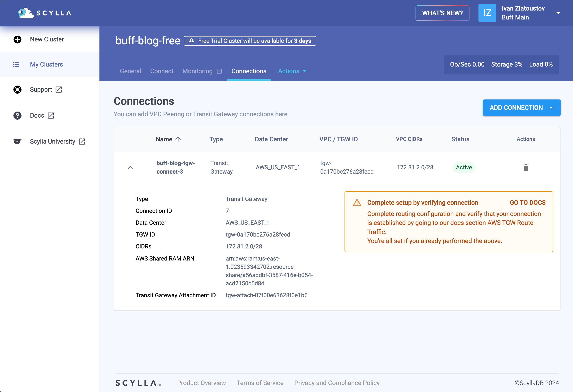Click the buff-blog-free cluster title
Viewport: 573px width, 392px height.
148,41
